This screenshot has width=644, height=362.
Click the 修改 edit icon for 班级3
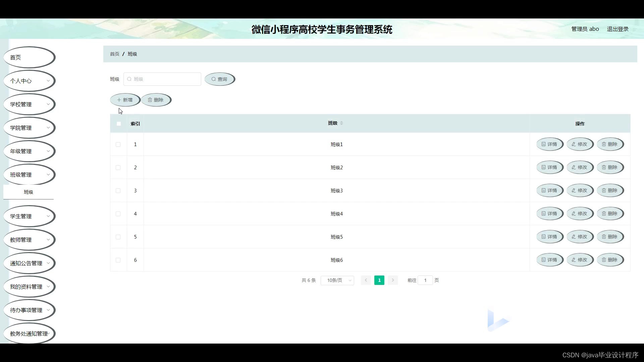coord(580,190)
